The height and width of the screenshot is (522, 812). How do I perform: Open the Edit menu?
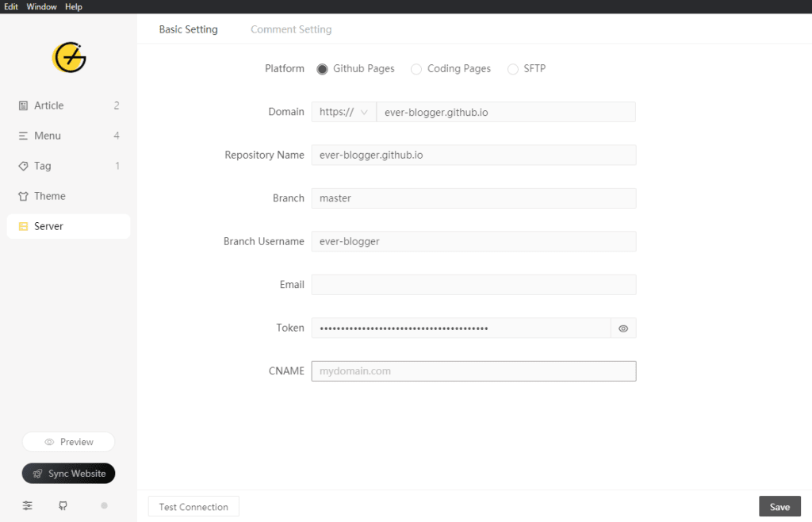click(x=11, y=6)
